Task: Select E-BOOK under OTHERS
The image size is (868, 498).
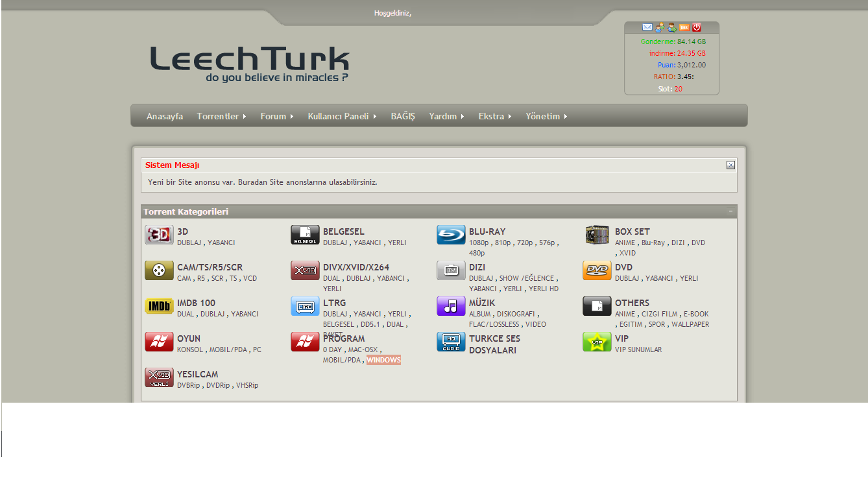Action: [696, 314]
